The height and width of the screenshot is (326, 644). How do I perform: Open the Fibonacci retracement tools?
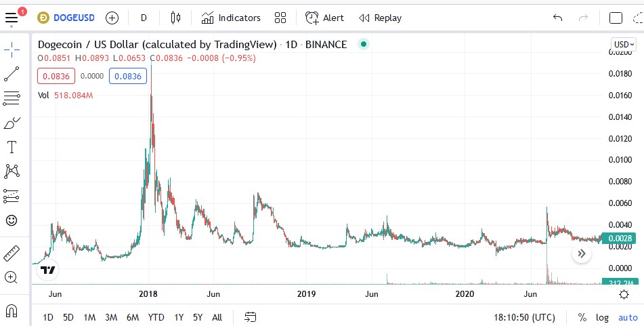click(x=12, y=98)
